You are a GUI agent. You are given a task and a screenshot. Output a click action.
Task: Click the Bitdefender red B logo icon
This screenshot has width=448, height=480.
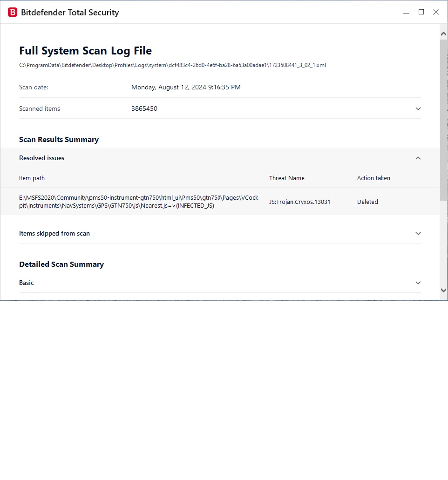click(13, 12)
